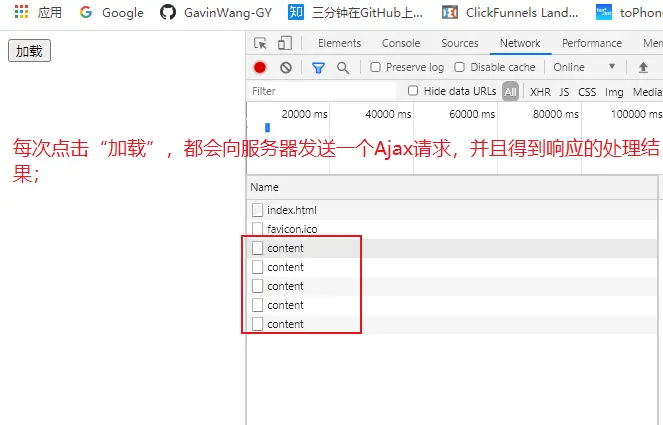
Task: Toggle the device toolbar icon
Action: click(285, 43)
